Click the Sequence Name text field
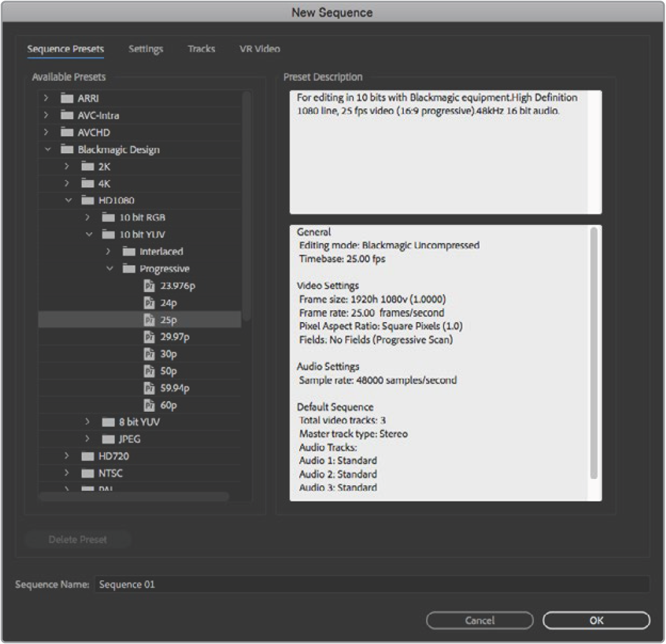This screenshot has width=666, height=644. [x=371, y=585]
